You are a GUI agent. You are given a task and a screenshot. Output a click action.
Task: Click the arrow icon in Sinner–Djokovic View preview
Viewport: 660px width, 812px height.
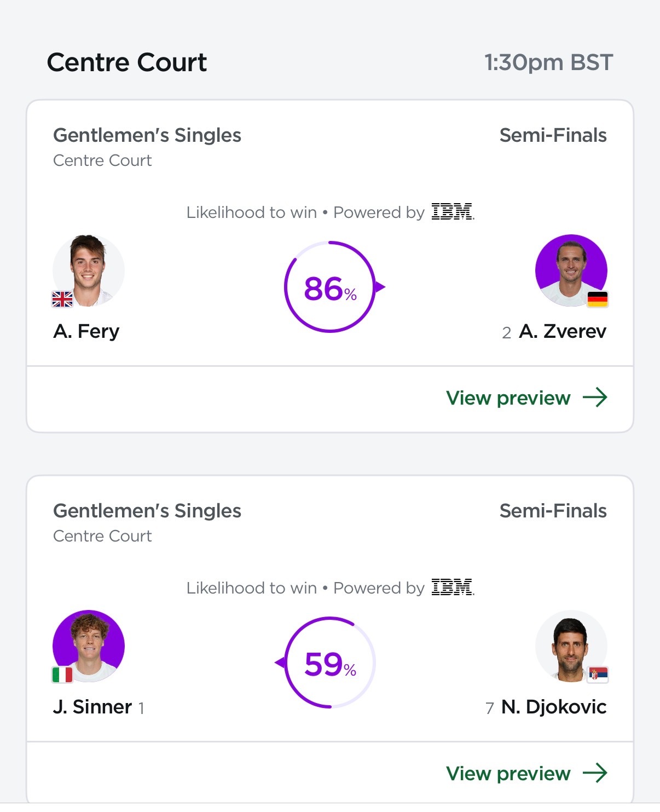pos(595,773)
